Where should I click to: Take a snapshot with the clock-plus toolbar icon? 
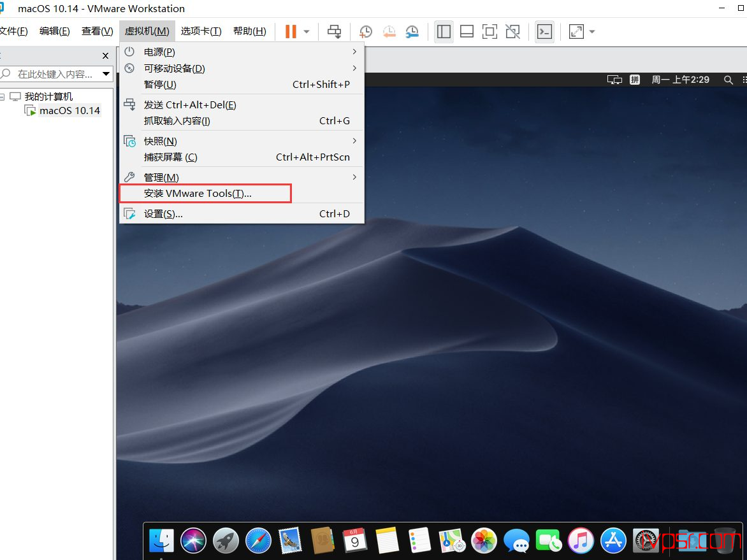(x=366, y=31)
